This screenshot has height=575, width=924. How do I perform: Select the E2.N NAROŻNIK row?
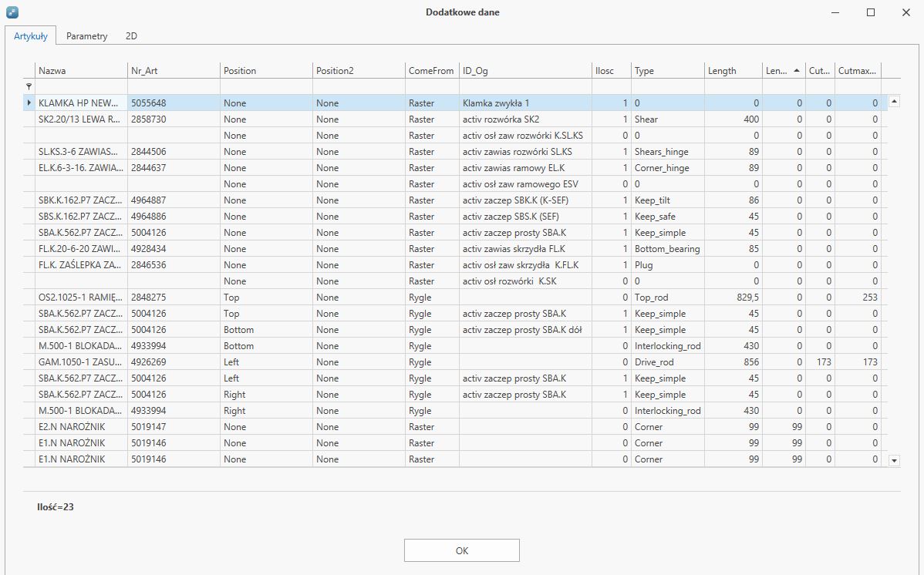click(x=455, y=427)
